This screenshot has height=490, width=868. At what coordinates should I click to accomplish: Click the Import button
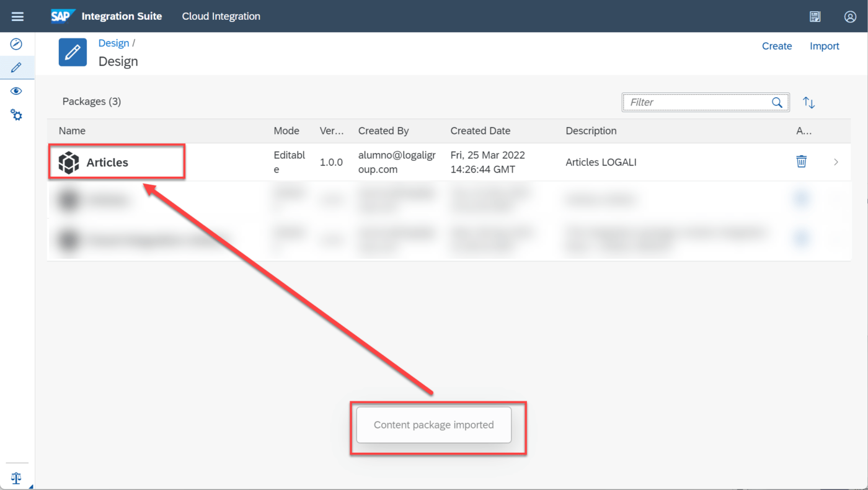coord(825,46)
